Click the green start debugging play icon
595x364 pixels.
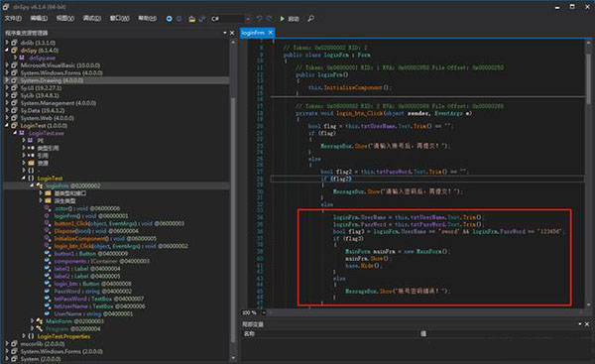[x=283, y=18]
